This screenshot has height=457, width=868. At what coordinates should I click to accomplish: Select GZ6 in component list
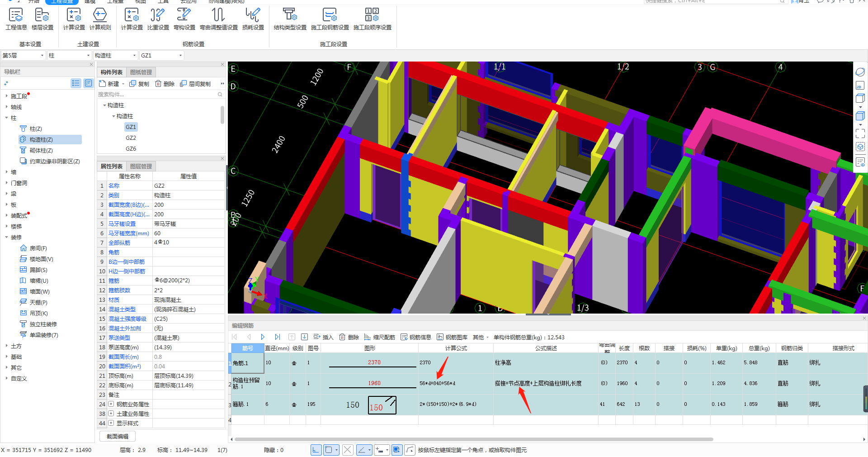click(131, 149)
